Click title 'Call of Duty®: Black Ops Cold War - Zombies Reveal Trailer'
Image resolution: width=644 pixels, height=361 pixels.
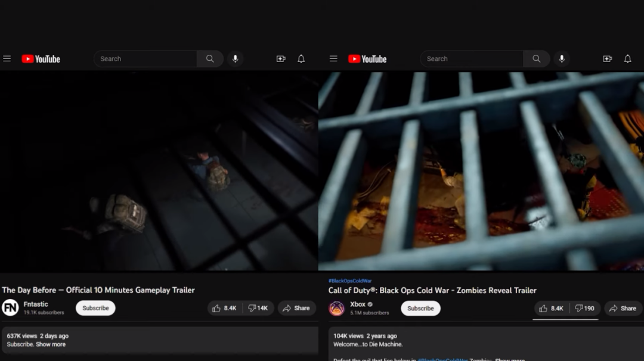(432, 291)
